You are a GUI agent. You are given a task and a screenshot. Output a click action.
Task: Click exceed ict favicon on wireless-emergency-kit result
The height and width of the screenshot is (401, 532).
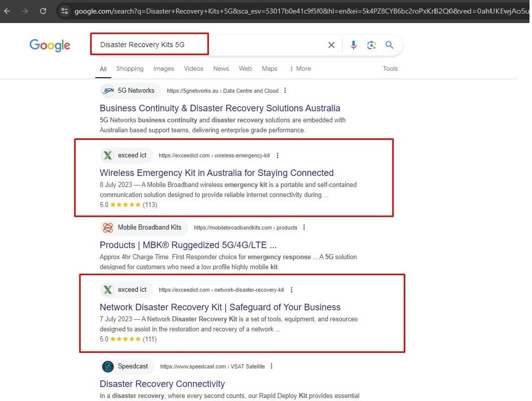point(108,155)
